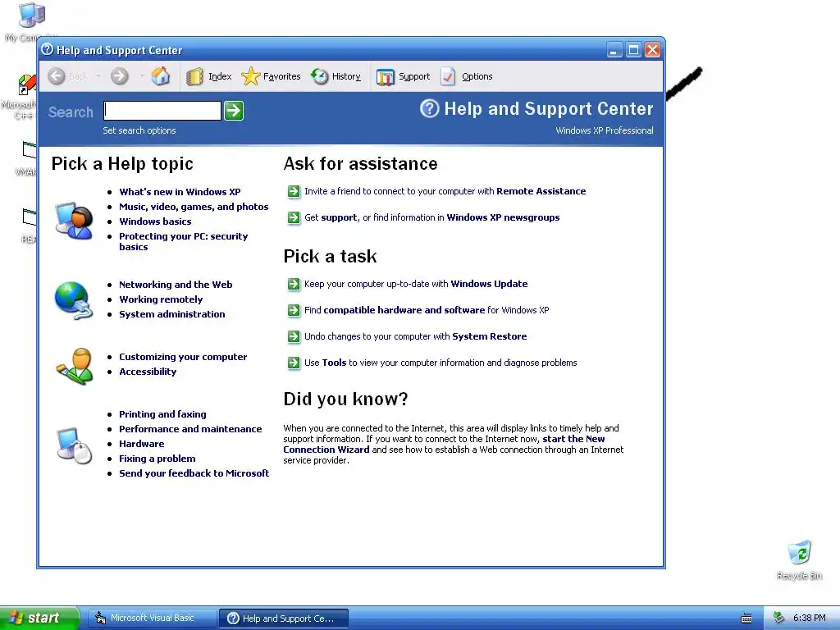Click green arrow beside Get support
This screenshot has width=840, height=630.
294,217
